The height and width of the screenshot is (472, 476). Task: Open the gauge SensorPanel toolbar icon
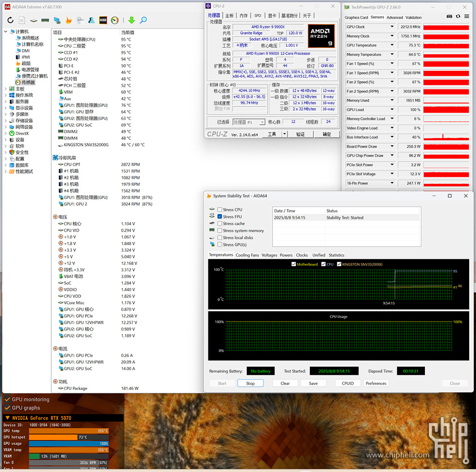115,20
